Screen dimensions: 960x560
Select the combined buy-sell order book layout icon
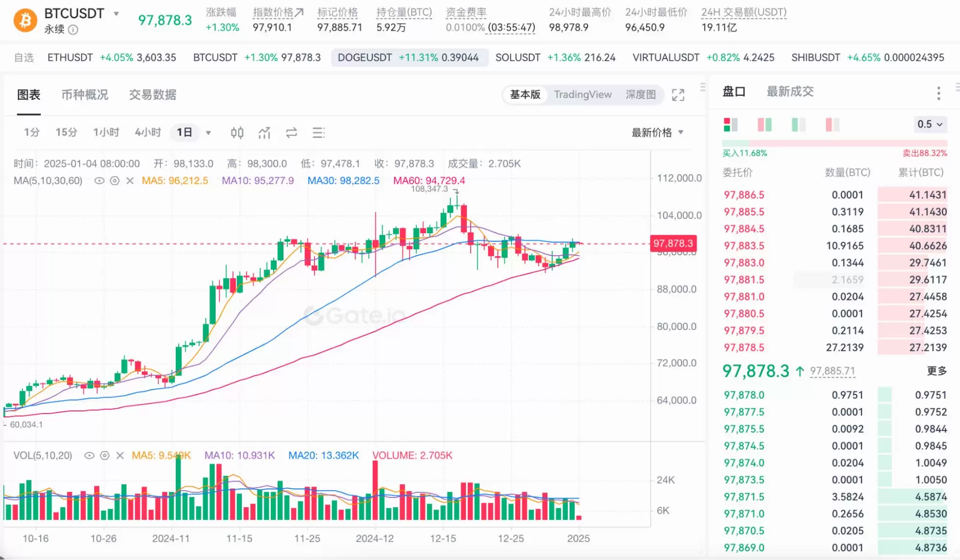tap(730, 125)
